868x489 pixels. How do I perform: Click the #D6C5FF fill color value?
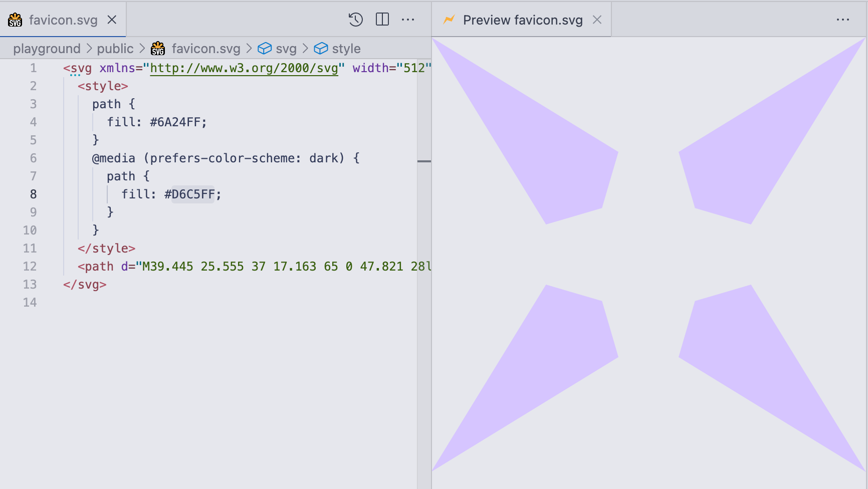189,194
